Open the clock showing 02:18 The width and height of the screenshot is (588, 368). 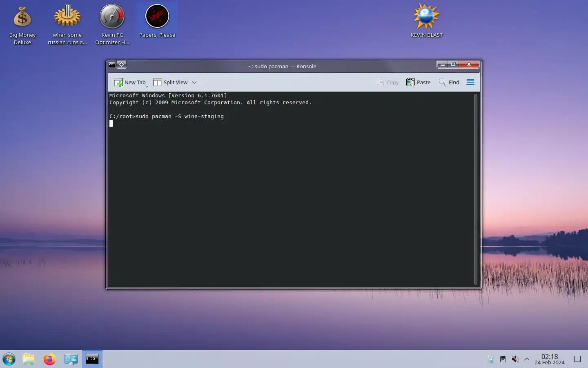[550, 359]
